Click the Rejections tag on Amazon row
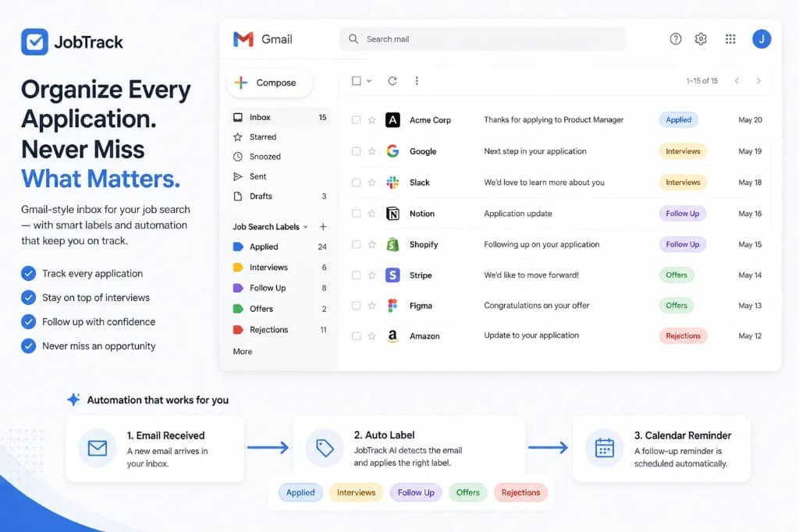The image size is (799, 532). pos(683,336)
